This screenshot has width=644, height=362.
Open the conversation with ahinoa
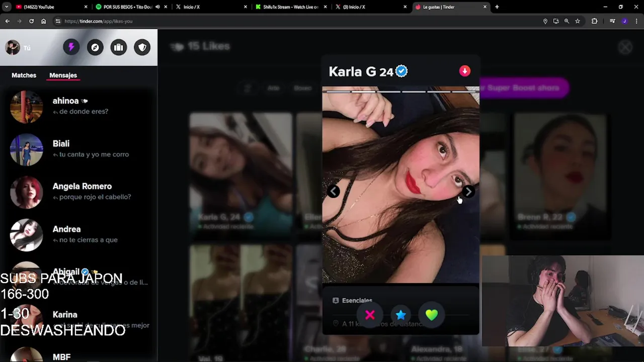[78, 107]
